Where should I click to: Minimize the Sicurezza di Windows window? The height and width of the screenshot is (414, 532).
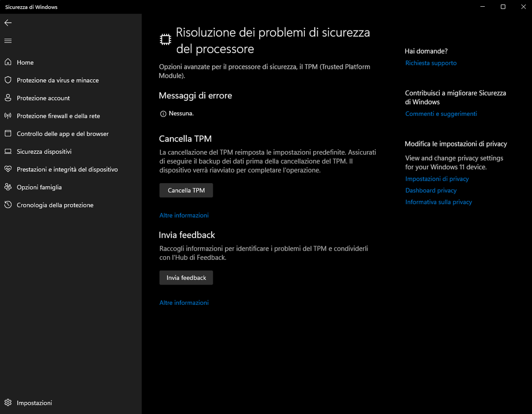482,7
